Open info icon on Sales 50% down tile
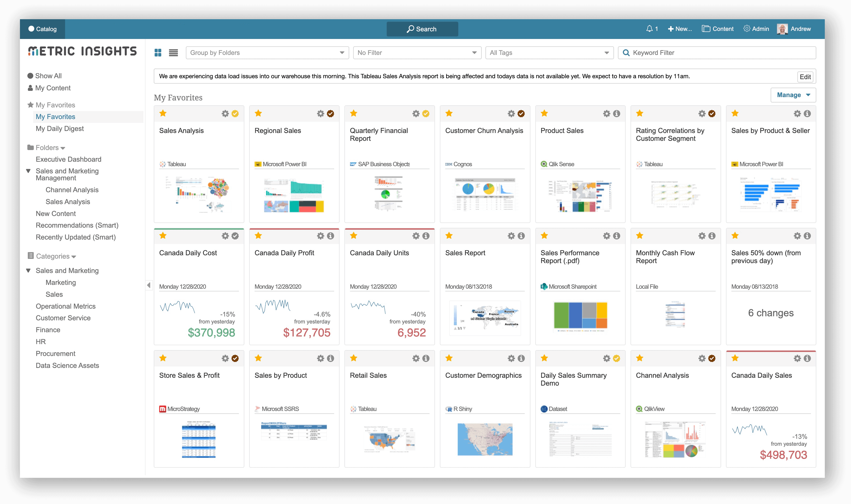 click(x=807, y=236)
